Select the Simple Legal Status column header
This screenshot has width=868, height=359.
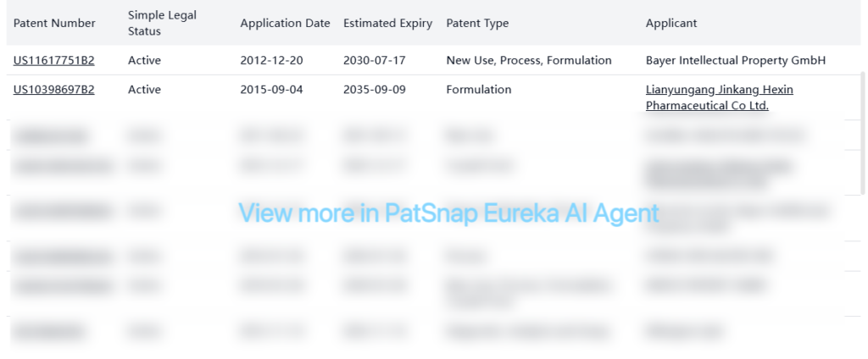point(158,24)
